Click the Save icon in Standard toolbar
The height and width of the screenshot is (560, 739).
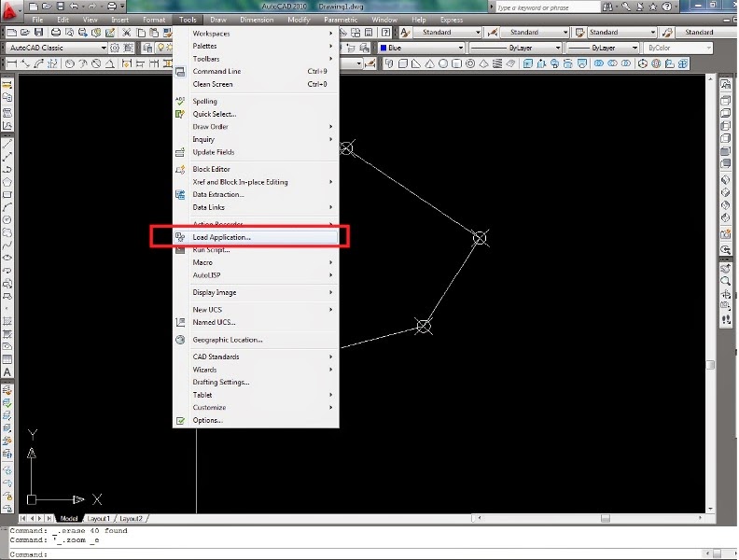(38, 33)
